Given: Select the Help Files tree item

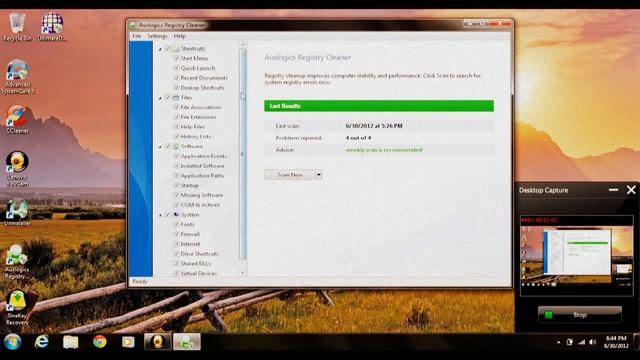Looking at the screenshot, I should tap(193, 127).
